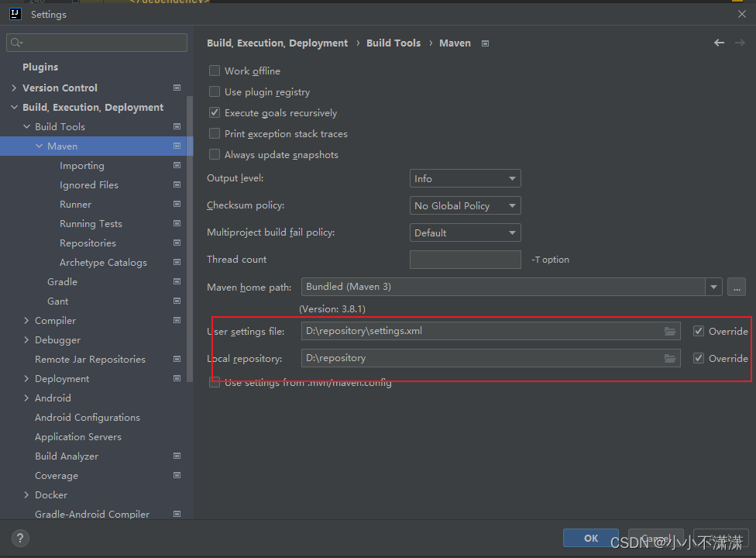This screenshot has width=756, height=558.
Task: Open Multiproject build fail policy dropdown
Action: (x=466, y=232)
